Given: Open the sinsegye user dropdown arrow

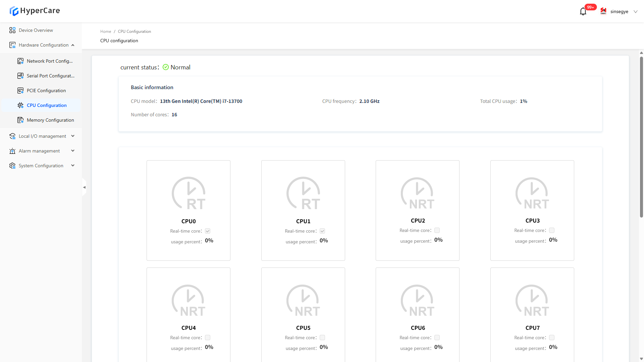Looking at the screenshot, I should [x=635, y=11].
